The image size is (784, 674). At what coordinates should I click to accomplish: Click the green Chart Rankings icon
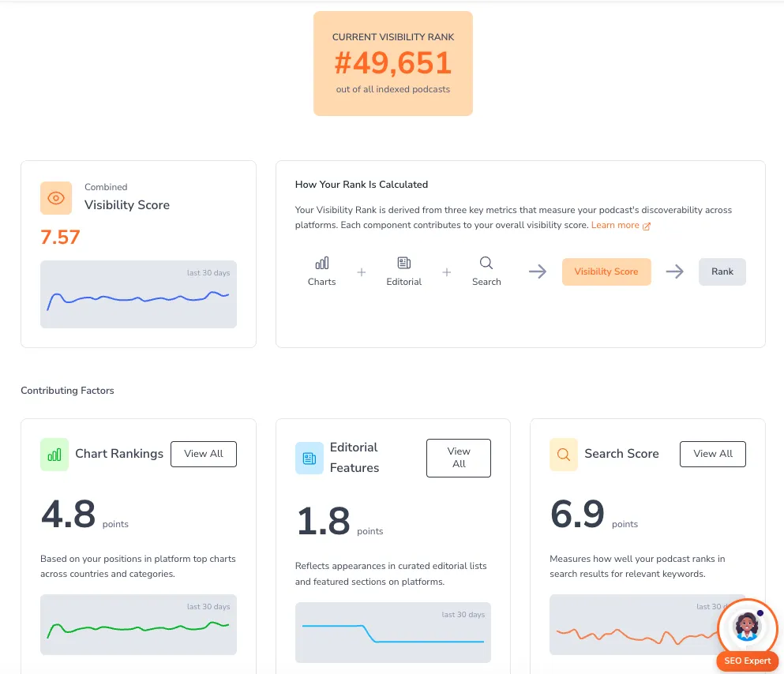(54, 455)
